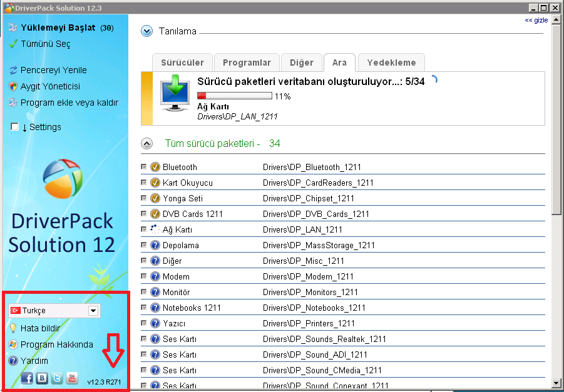The image size is (564, 392).
Task: Click the 11% progress percentage text
Action: (283, 96)
